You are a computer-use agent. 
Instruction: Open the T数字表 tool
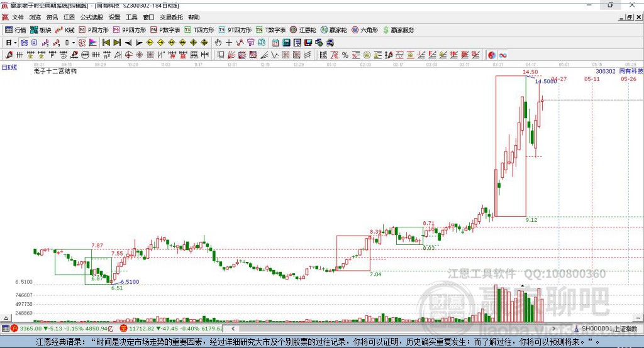[270, 30]
